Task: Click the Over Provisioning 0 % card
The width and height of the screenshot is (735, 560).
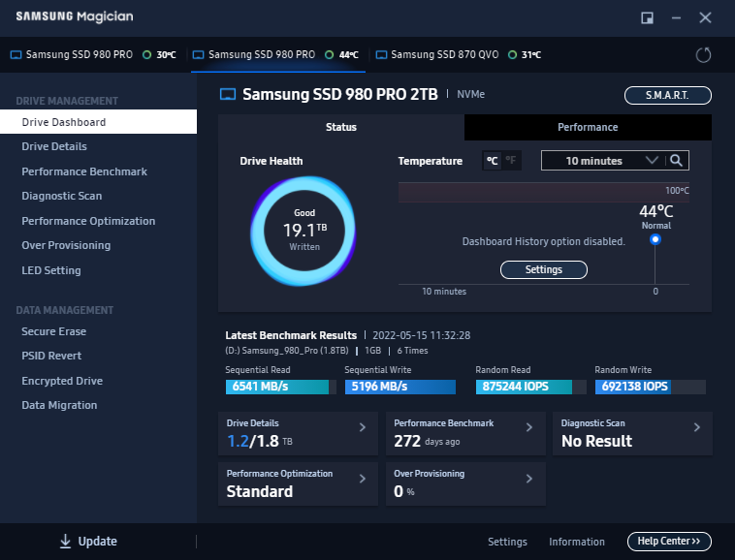Action: 465,484
